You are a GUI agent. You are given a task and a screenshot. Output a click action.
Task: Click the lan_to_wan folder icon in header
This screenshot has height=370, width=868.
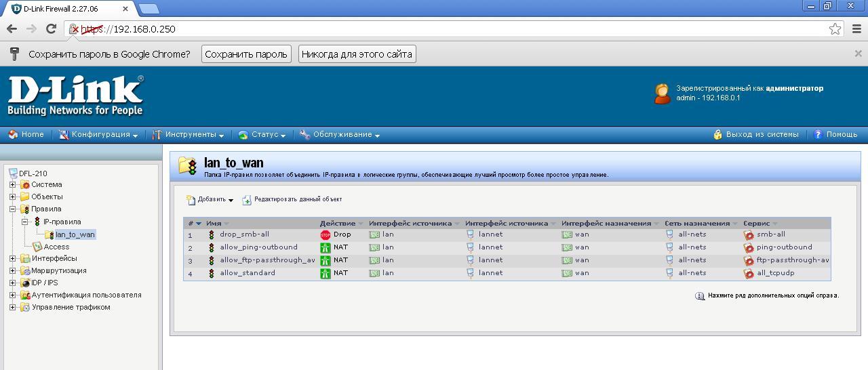pyautogui.click(x=187, y=166)
